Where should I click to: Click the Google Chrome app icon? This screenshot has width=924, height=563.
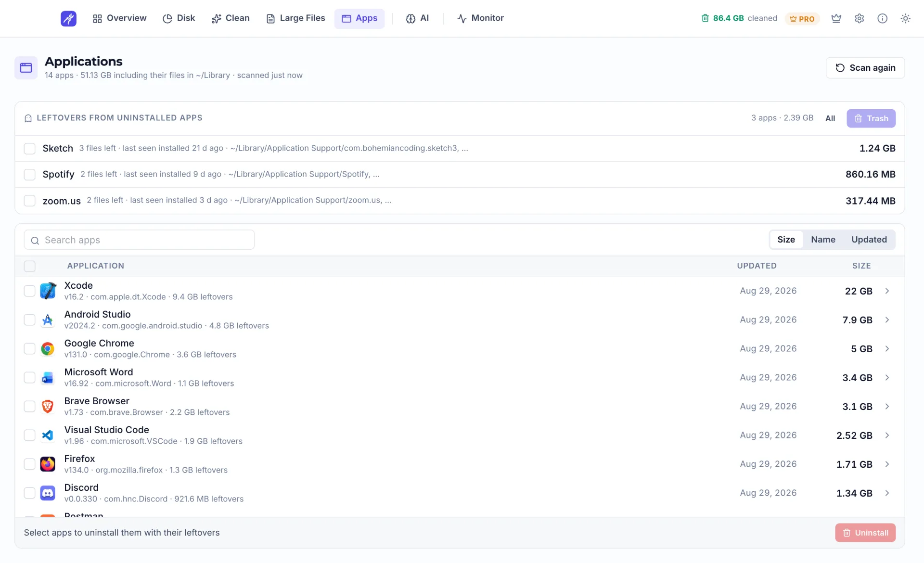coord(48,349)
